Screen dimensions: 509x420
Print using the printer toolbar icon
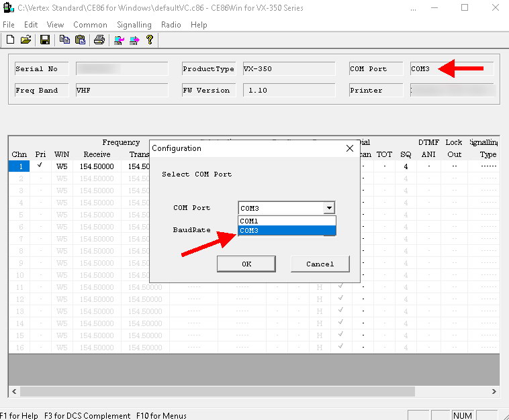tap(99, 40)
